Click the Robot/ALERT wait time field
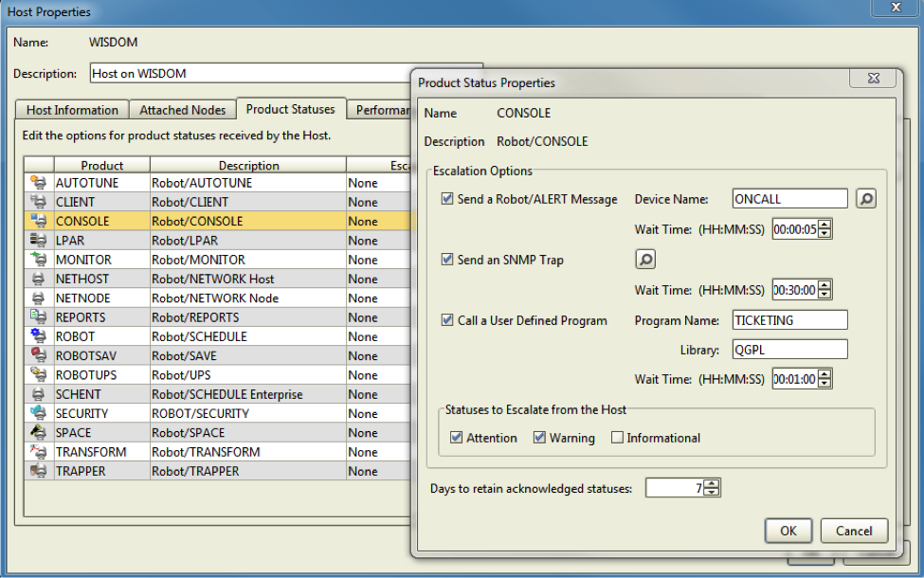924x578 pixels. (795, 229)
